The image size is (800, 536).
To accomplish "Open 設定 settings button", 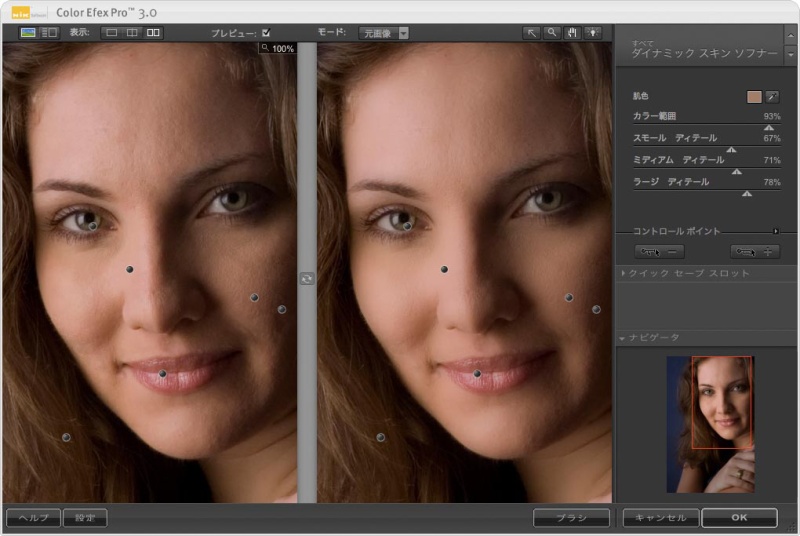I will click(x=85, y=518).
